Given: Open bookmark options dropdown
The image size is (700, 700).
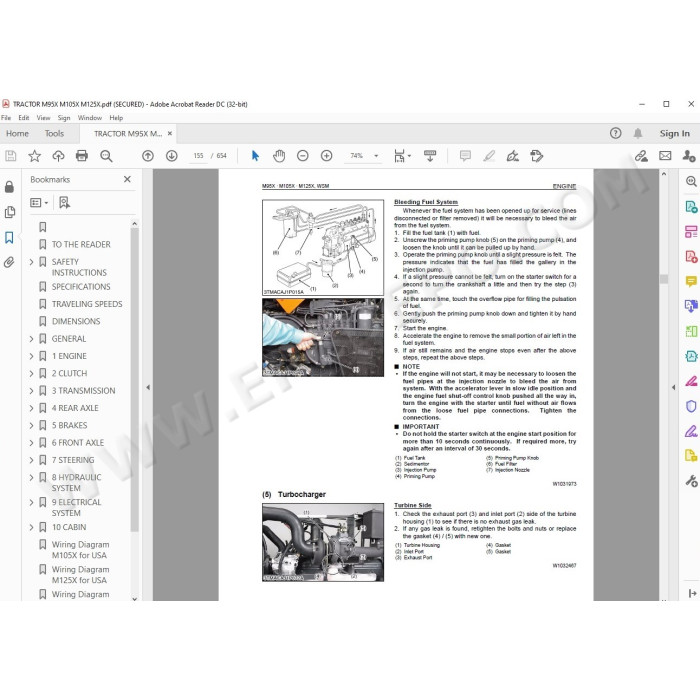Looking at the screenshot, I should (x=39, y=203).
